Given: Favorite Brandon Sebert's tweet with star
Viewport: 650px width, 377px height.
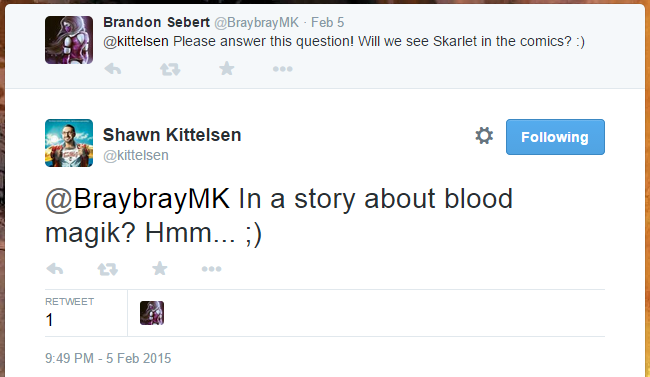Looking at the screenshot, I should tap(227, 68).
